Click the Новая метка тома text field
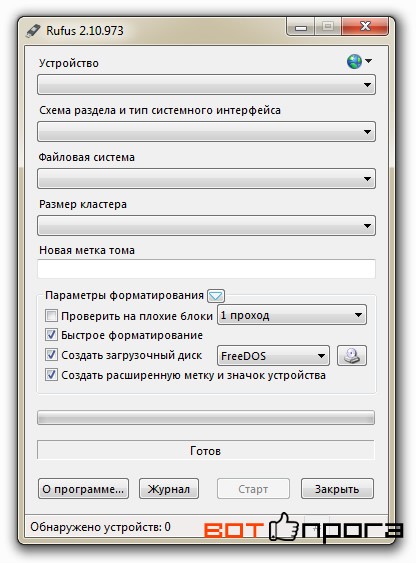This screenshot has height=563, width=416. point(206,269)
